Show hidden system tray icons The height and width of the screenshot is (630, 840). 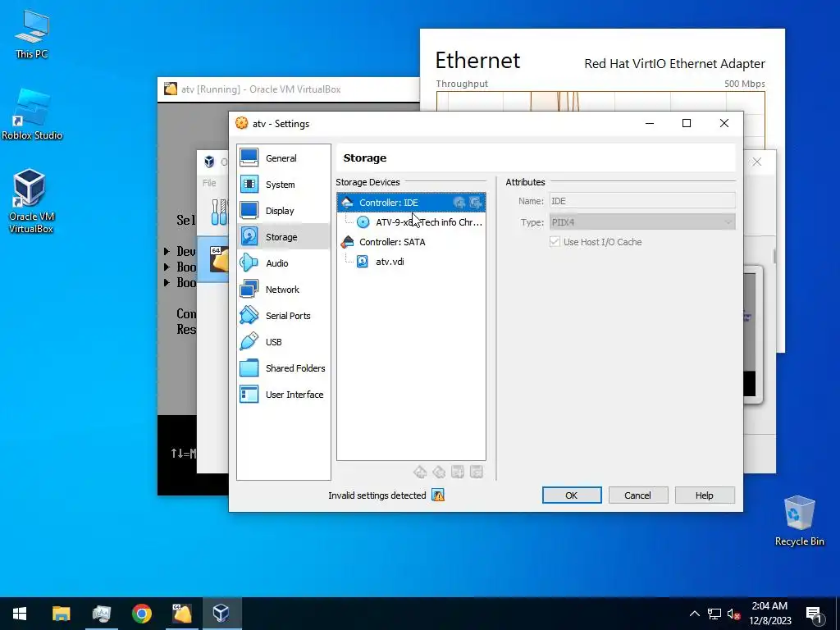[x=694, y=614]
